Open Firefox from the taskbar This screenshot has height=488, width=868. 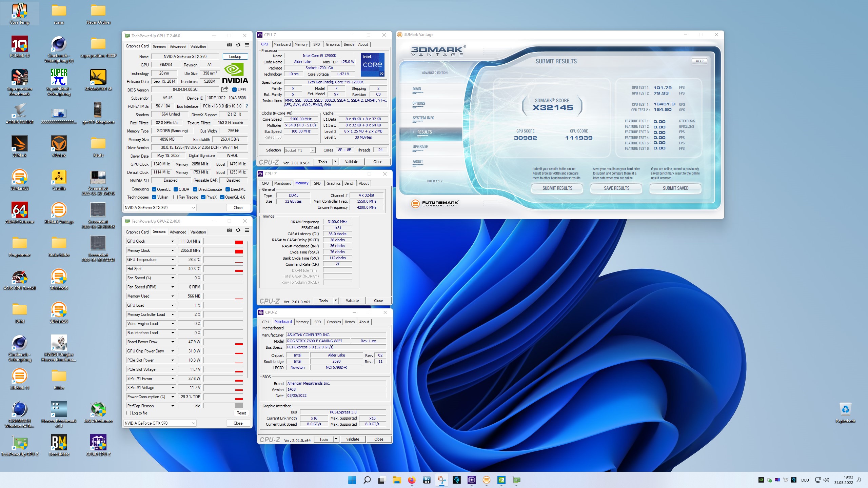412,480
